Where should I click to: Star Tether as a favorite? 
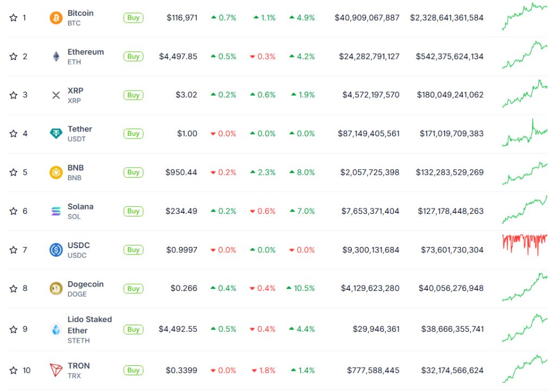point(14,134)
